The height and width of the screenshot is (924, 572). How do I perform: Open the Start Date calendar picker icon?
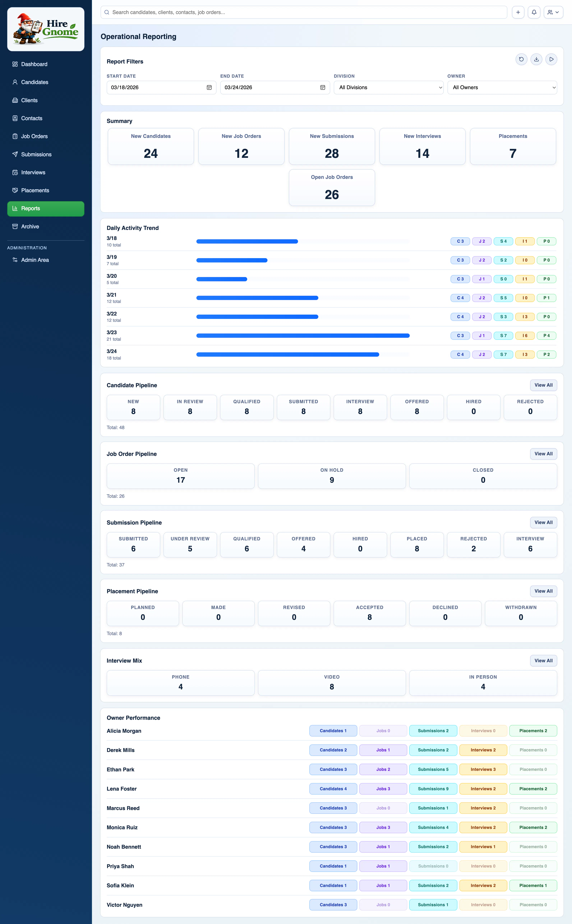pyautogui.click(x=209, y=87)
